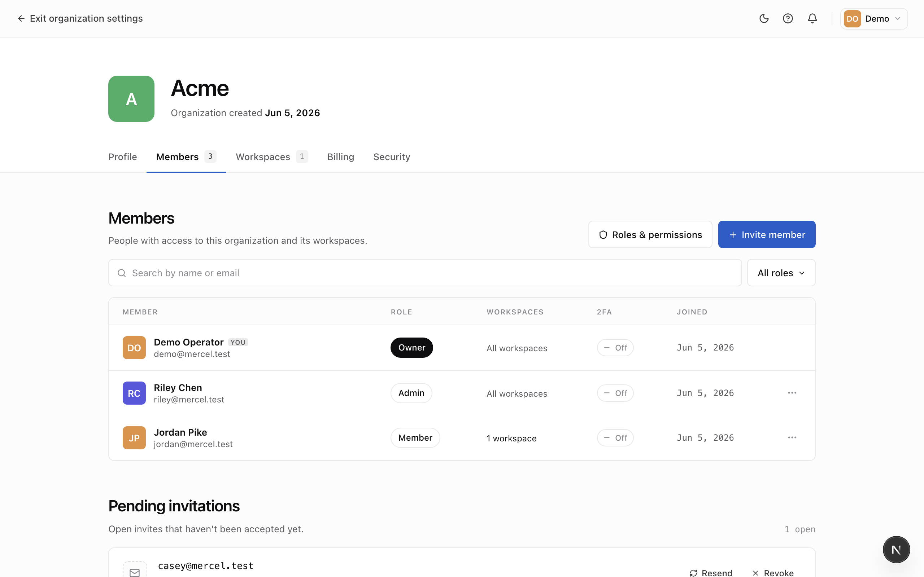Switch to the Security tab

point(392,157)
